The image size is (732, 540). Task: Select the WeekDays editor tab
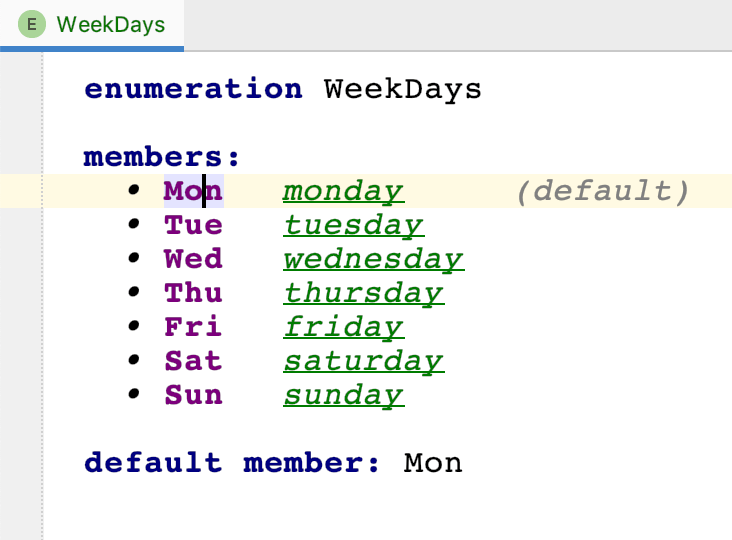pyautogui.click(x=110, y=24)
